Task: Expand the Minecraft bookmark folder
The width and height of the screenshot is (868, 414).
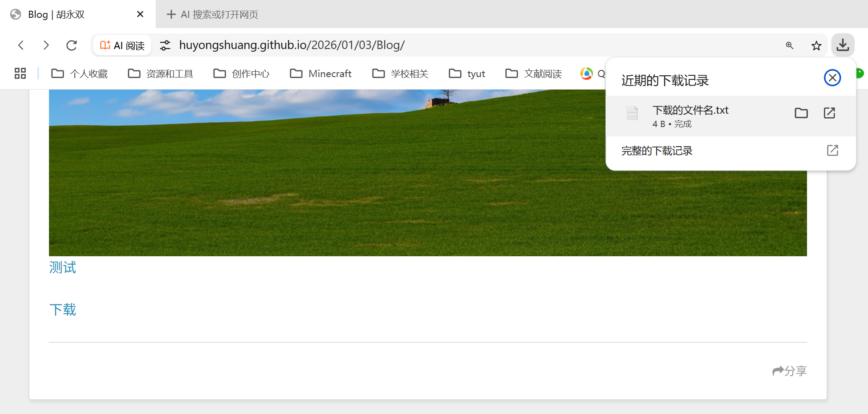Action: pyautogui.click(x=321, y=74)
